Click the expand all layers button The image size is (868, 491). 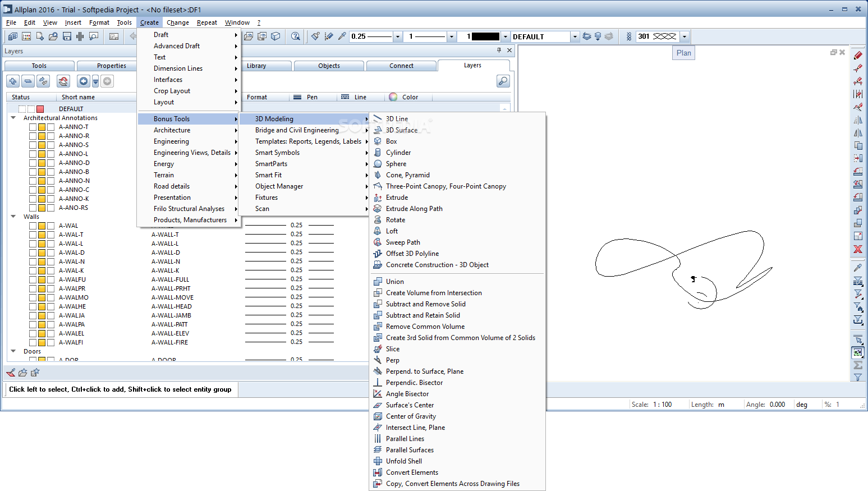click(x=13, y=81)
